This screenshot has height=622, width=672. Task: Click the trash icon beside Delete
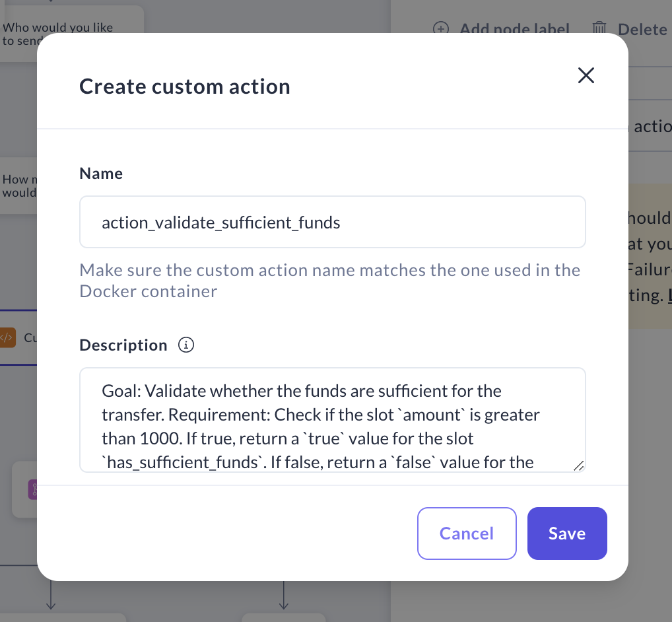tap(599, 28)
